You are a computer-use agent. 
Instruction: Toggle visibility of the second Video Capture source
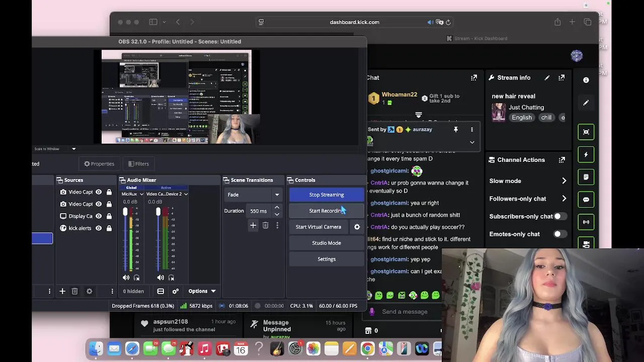99,204
